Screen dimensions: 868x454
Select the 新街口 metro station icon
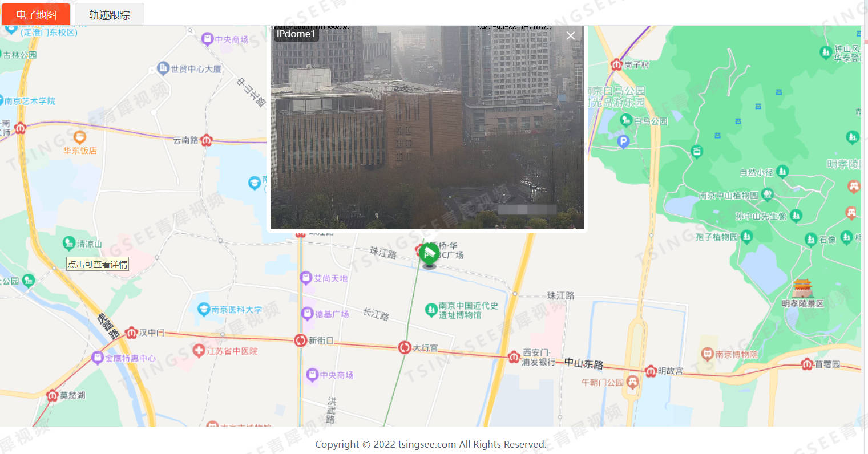[x=301, y=340]
